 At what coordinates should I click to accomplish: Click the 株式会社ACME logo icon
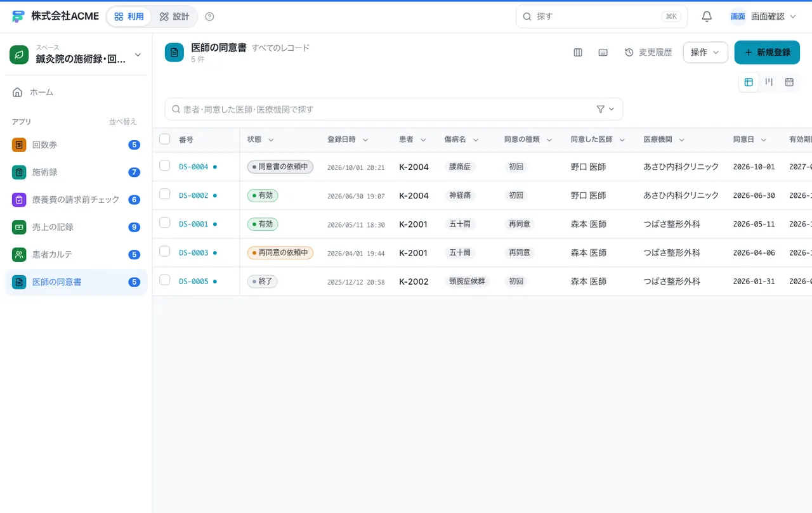click(18, 16)
